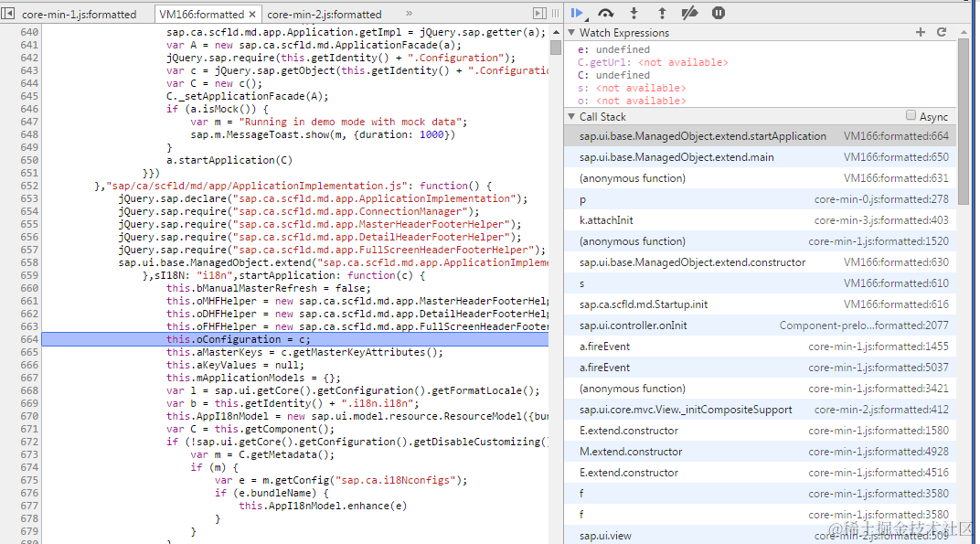This screenshot has width=980, height=544.
Task: Switch to the core-min-2.js:formatted tab
Action: pyautogui.click(x=324, y=14)
